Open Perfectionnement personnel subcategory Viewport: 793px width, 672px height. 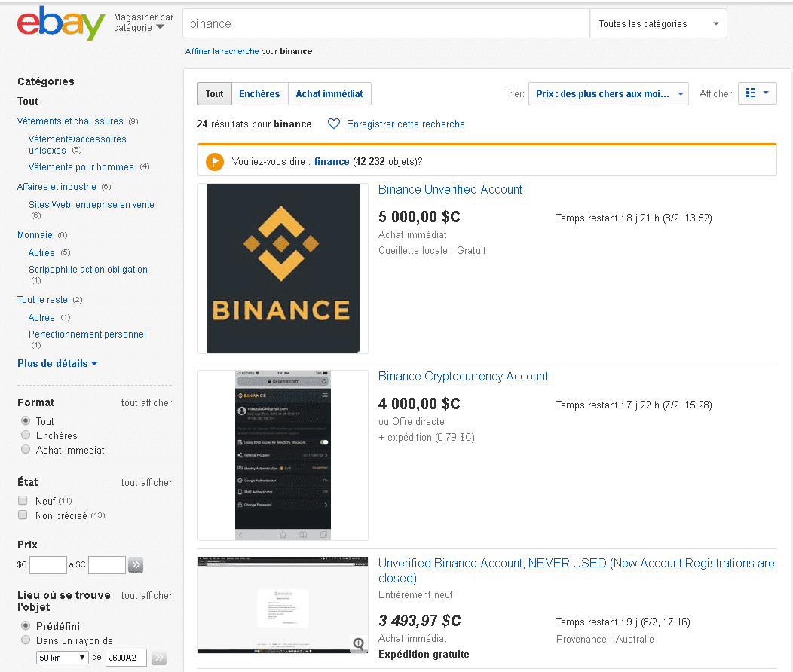(x=87, y=334)
